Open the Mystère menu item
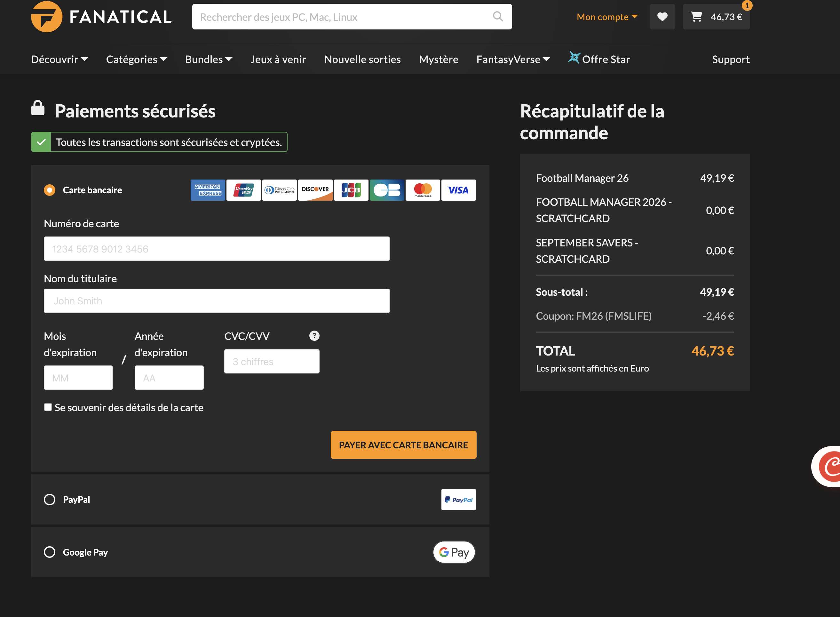The width and height of the screenshot is (840, 617). pos(438,60)
